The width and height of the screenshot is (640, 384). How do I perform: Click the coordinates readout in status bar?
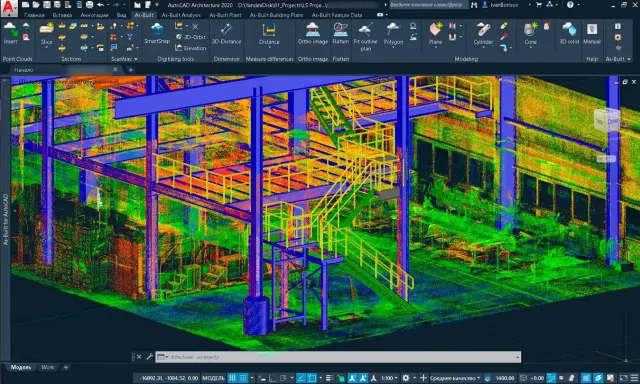click(169, 378)
